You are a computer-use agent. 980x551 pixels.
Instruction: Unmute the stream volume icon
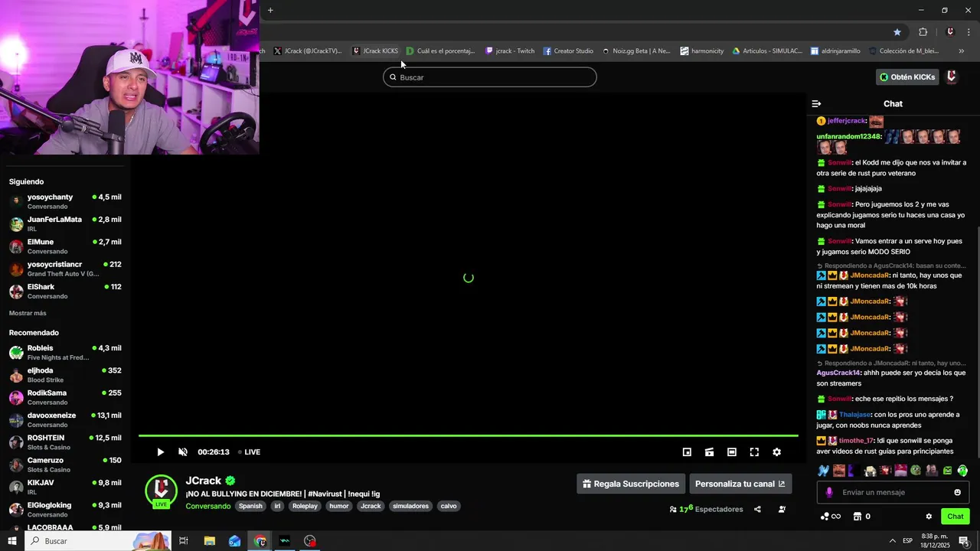pos(183,452)
